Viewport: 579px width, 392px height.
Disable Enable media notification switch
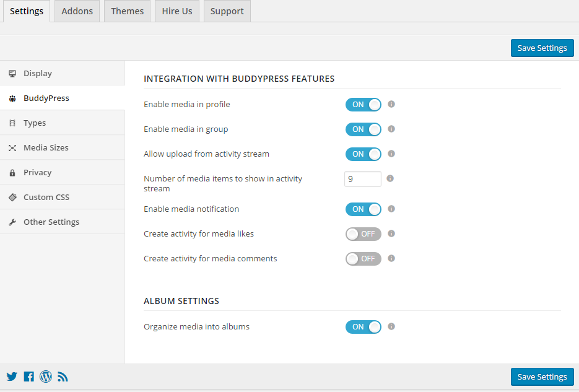click(x=364, y=209)
